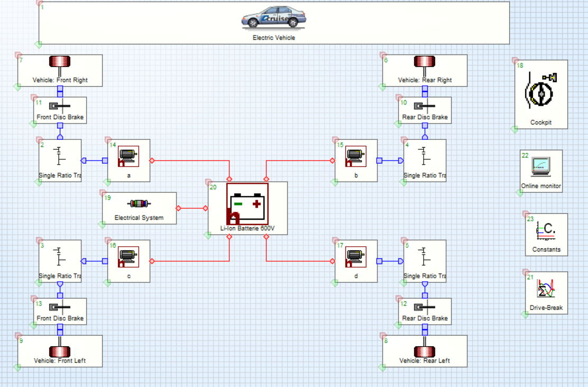This screenshot has height=387, width=588.
Task: Click the Constants component icon
Action: point(546,230)
